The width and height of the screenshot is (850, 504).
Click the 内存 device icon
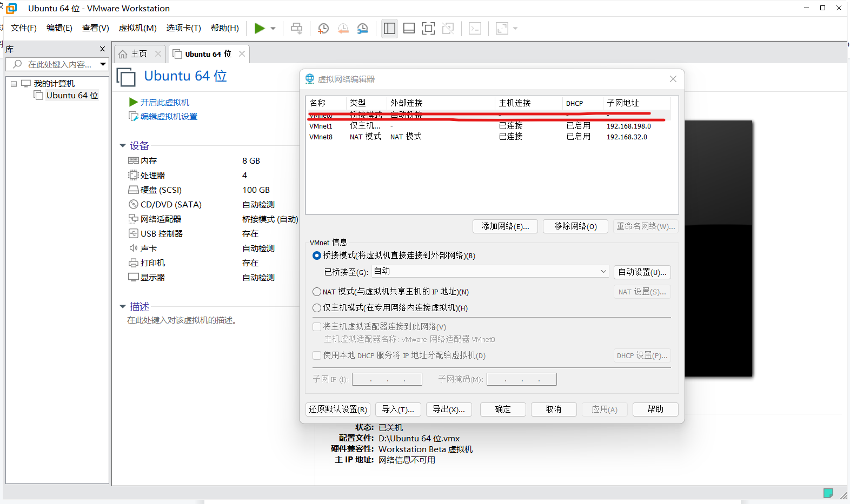click(134, 160)
